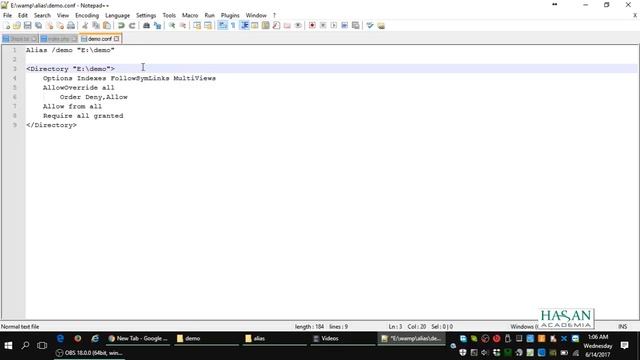The image size is (640, 360).
Task: Switch to 'New Tab - Google' taskbar item
Action: pyautogui.click(x=138, y=338)
